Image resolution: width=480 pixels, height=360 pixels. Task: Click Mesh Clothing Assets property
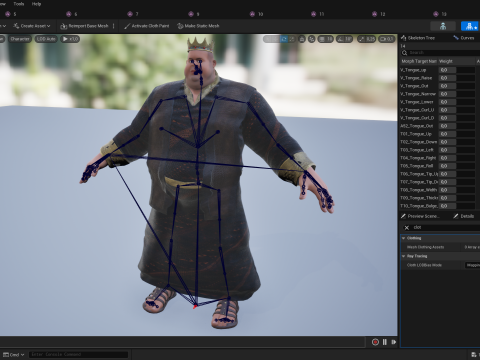pos(425,247)
